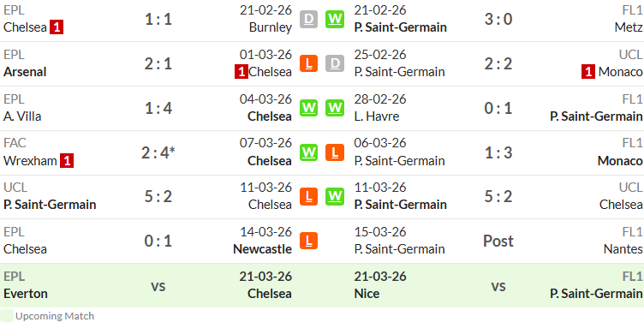Click the draw badge for PSG–Monaco
The width and height of the screenshot is (644, 334).
click(335, 63)
